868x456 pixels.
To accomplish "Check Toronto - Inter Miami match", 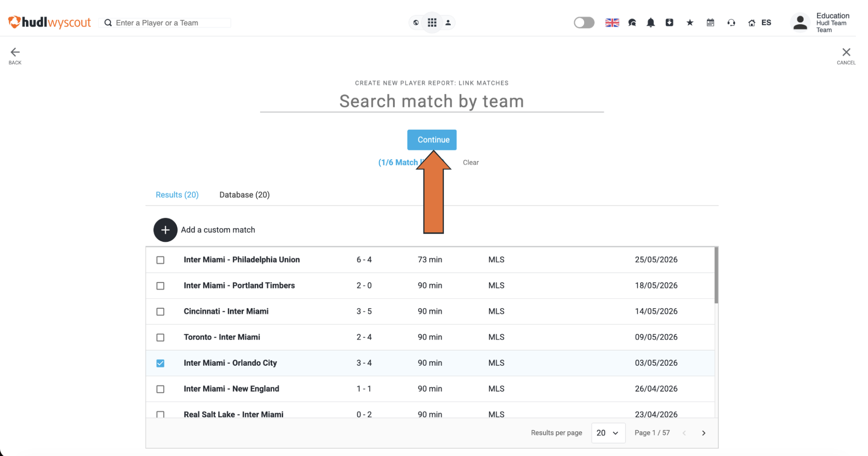I will 160,337.
